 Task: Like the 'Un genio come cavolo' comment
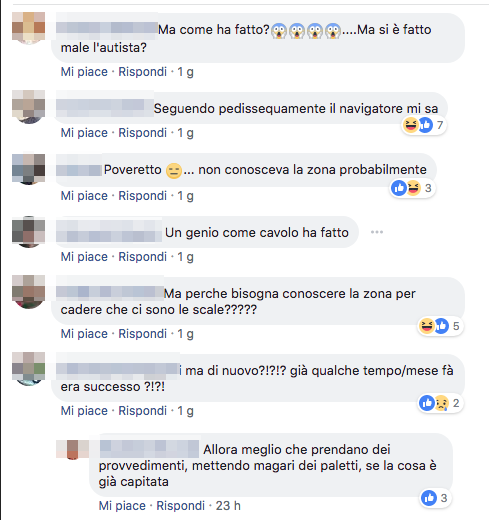84,257
